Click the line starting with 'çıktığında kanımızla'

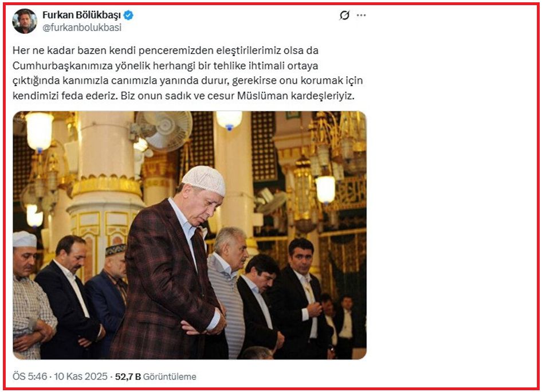point(188,81)
